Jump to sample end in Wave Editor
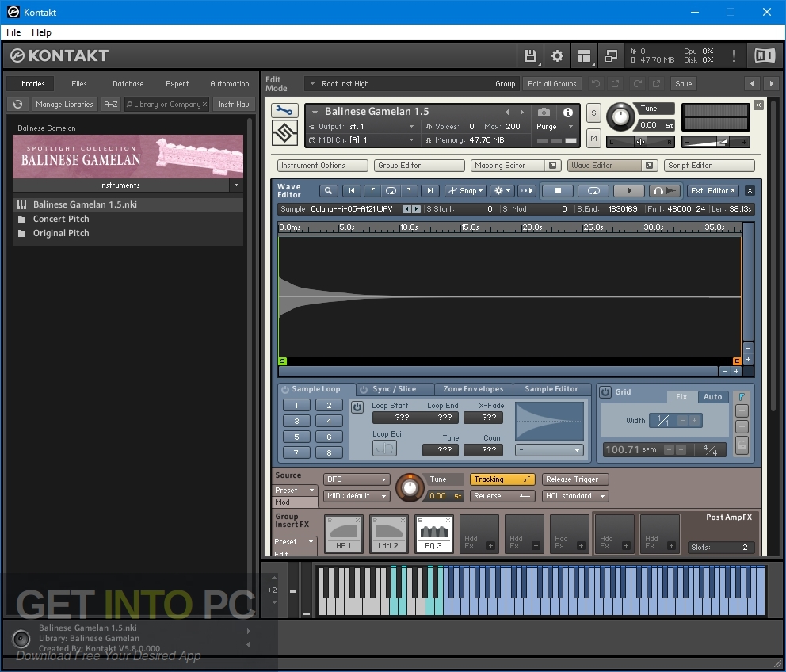The height and width of the screenshot is (672, 786). pos(429,190)
